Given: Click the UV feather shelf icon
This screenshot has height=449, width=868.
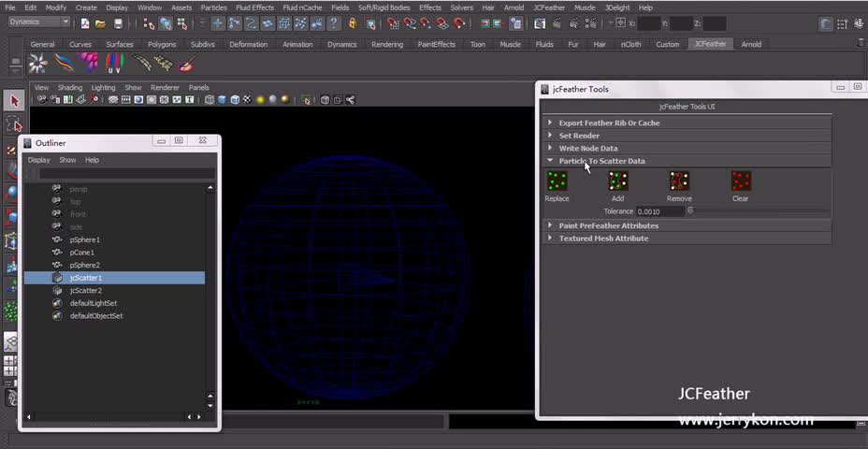Looking at the screenshot, I should 114,64.
